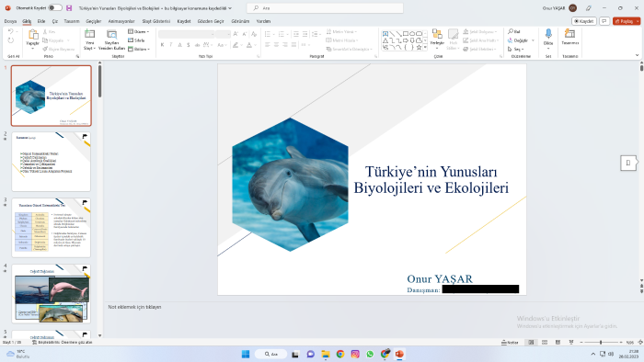
Task: Toggle the Notlar (Notes) pane in status bar
Action: [510, 342]
